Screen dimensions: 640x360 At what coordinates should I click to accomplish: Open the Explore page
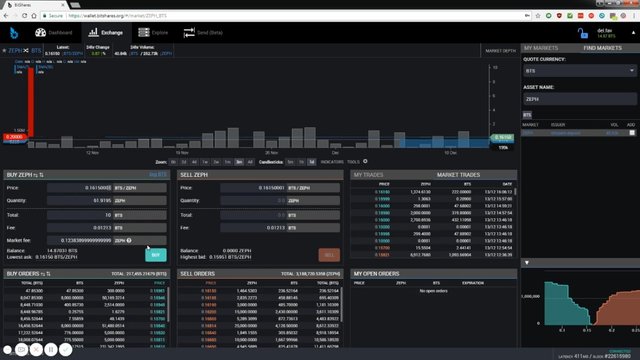pyautogui.click(x=153, y=33)
